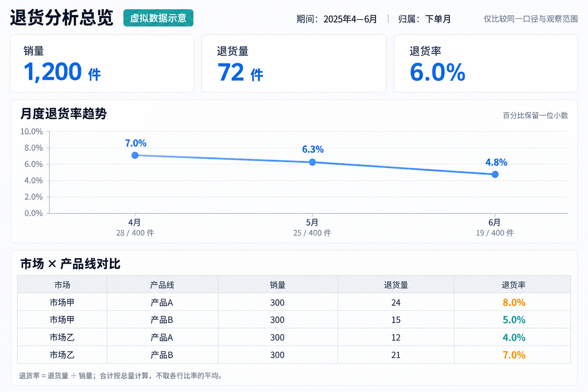Click the 退货量 value 21 in the table

click(396, 355)
